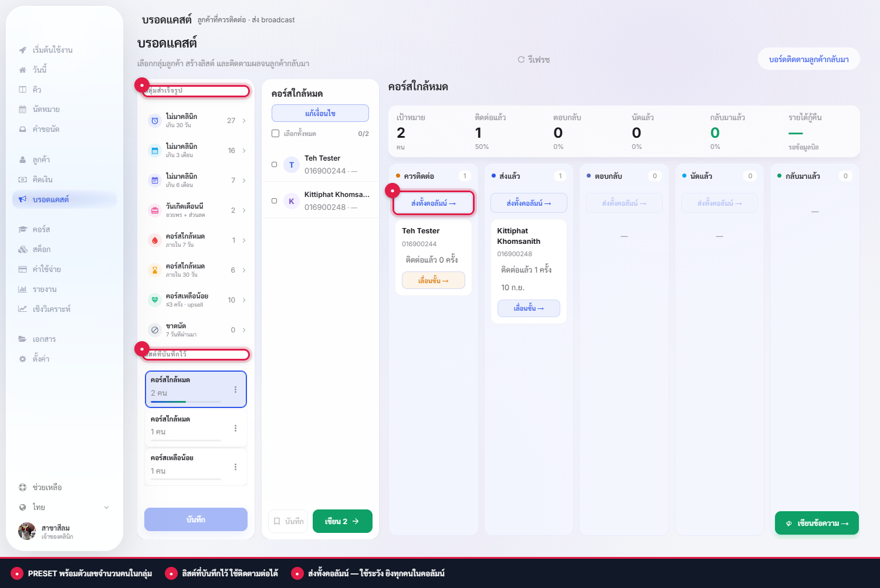Open the สต็อก stock boxes icon
Screen dimensions: 880x588
tap(22, 250)
